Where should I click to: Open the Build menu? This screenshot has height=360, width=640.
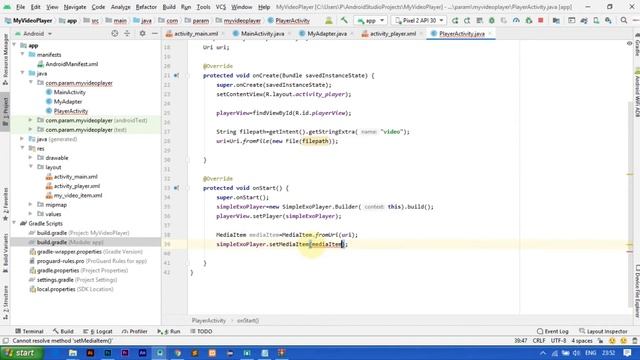[x=169, y=7]
